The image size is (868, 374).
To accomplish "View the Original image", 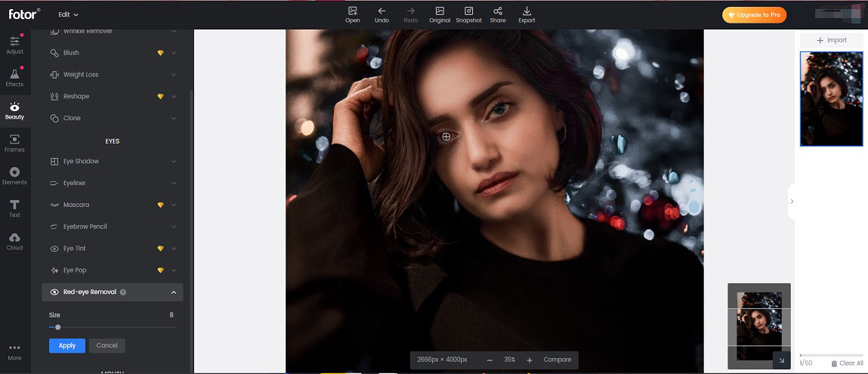I will point(440,15).
